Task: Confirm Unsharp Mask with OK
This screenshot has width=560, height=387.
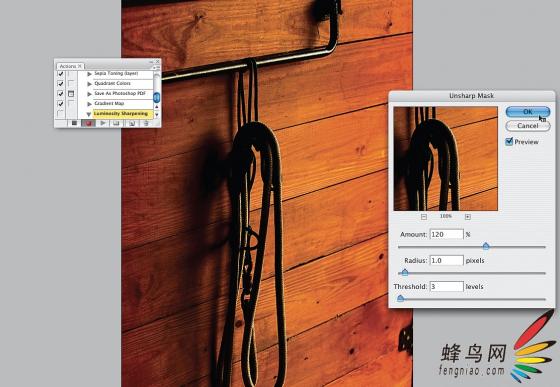Action: 528,112
